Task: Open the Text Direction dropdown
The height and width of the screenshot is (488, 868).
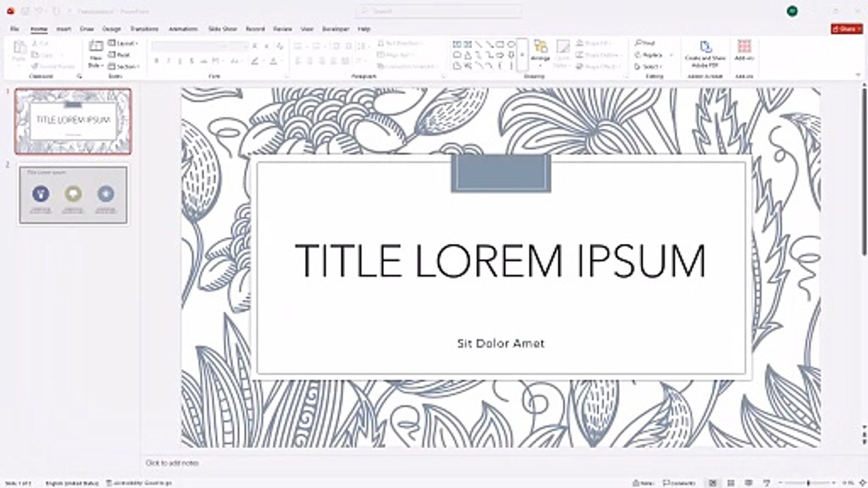Action: [x=400, y=43]
